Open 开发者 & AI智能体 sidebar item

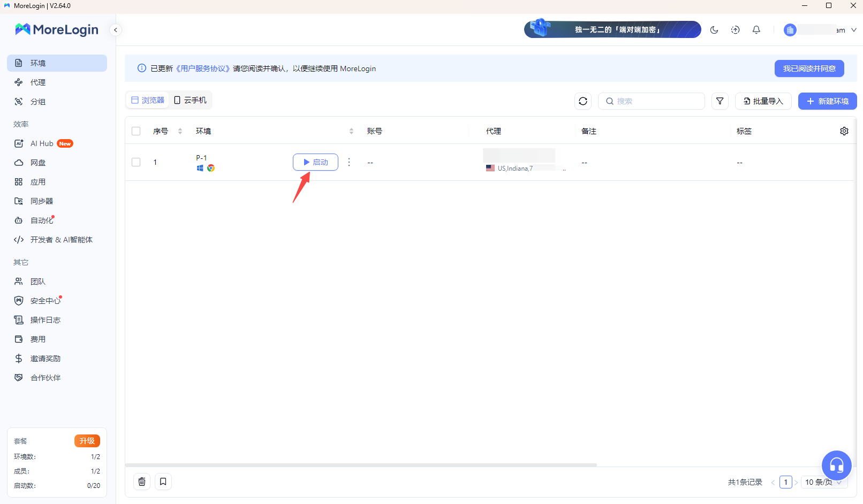coord(57,240)
